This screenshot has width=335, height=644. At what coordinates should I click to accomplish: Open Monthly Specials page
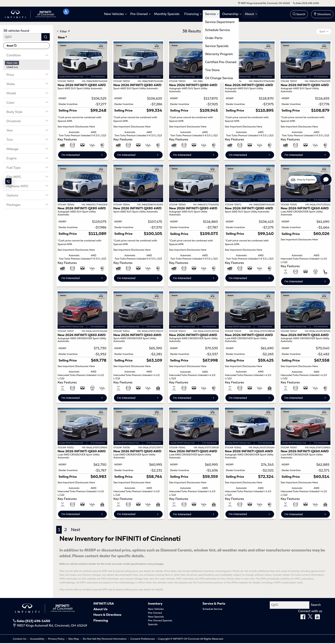point(167,14)
